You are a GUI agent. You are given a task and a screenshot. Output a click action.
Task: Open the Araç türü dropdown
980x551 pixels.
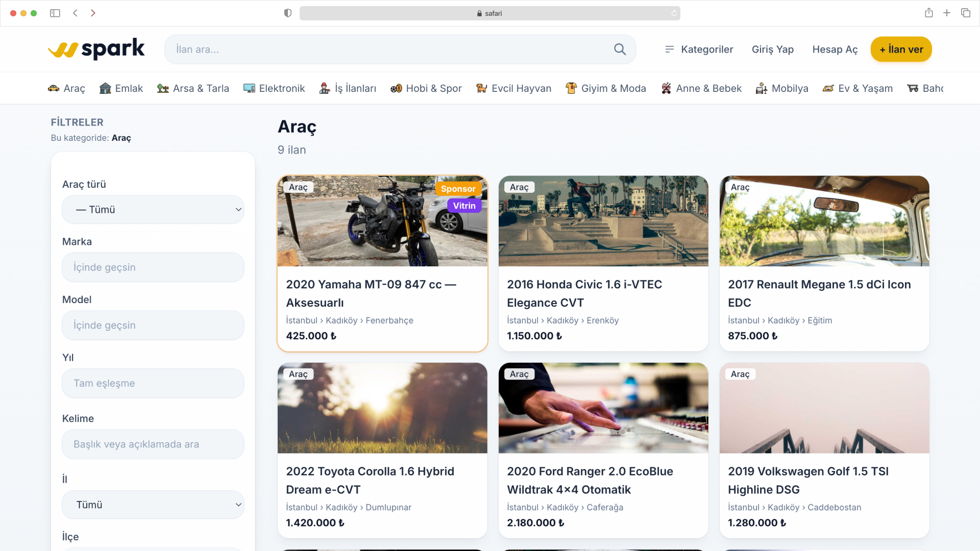[x=153, y=210]
